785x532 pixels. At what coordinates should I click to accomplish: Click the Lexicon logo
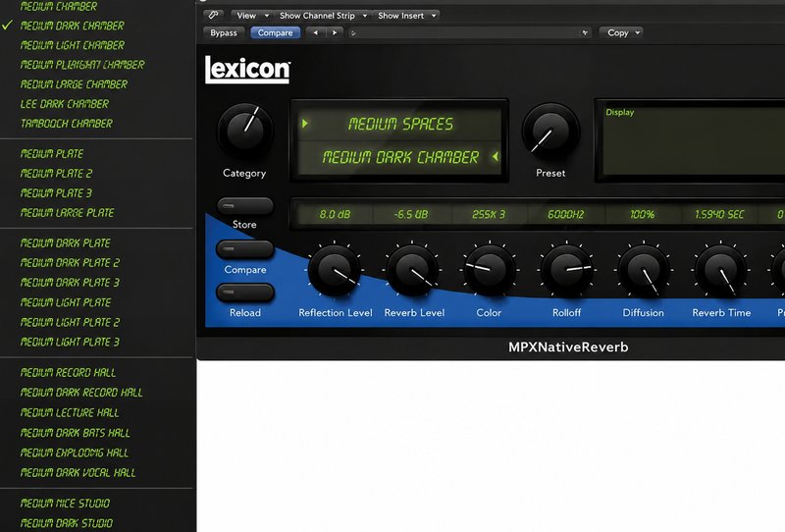[247, 70]
